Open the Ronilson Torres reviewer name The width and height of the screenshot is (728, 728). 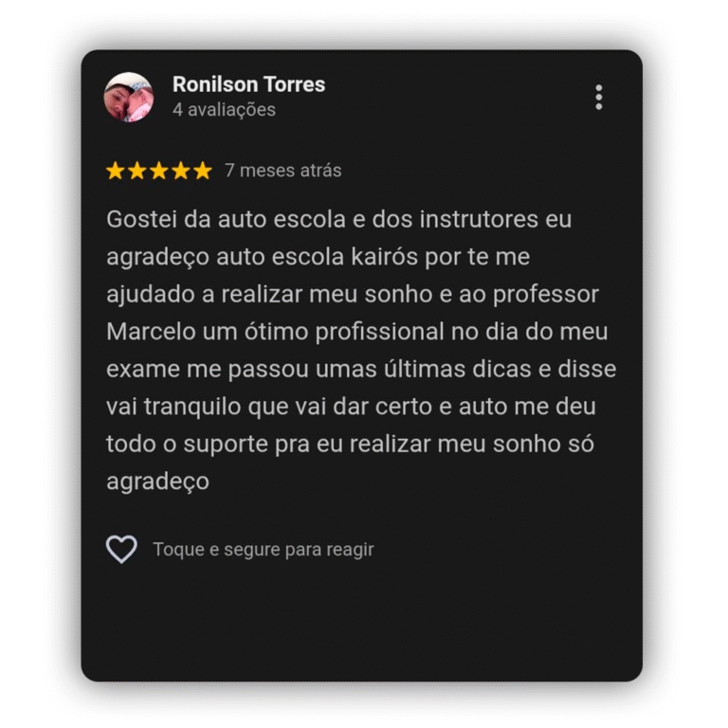click(249, 84)
